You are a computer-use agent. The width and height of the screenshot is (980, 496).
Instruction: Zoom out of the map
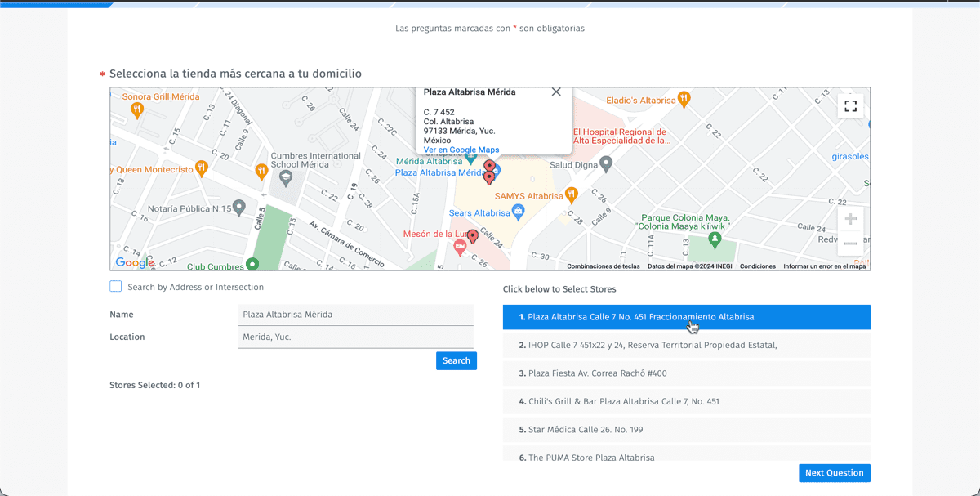point(850,244)
